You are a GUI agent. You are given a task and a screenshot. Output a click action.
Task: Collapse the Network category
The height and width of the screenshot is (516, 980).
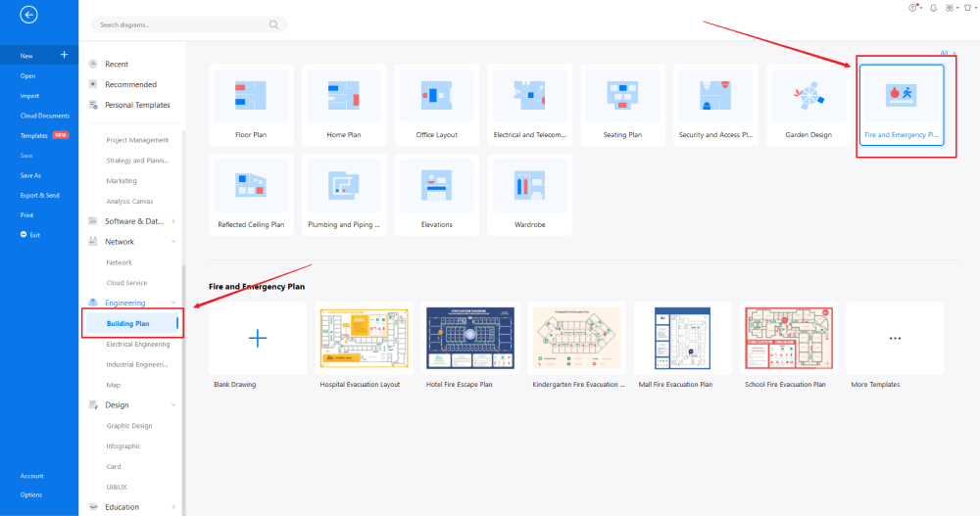click(173, 242)
